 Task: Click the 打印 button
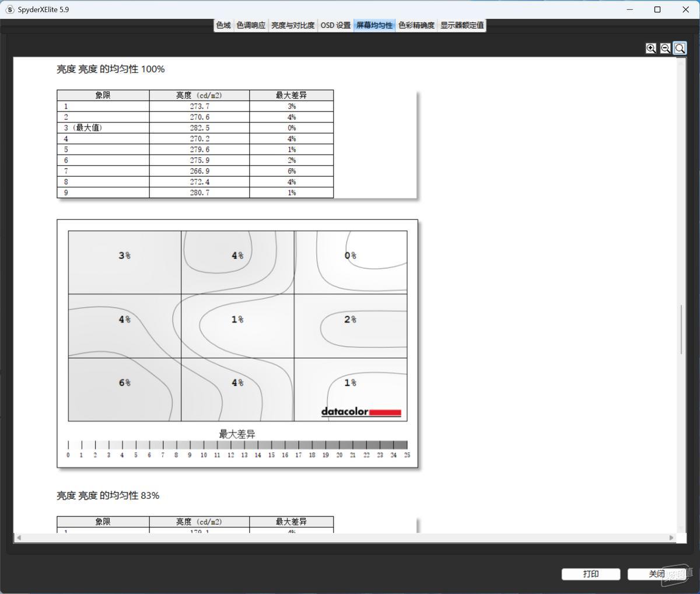(x=591, y=574)
